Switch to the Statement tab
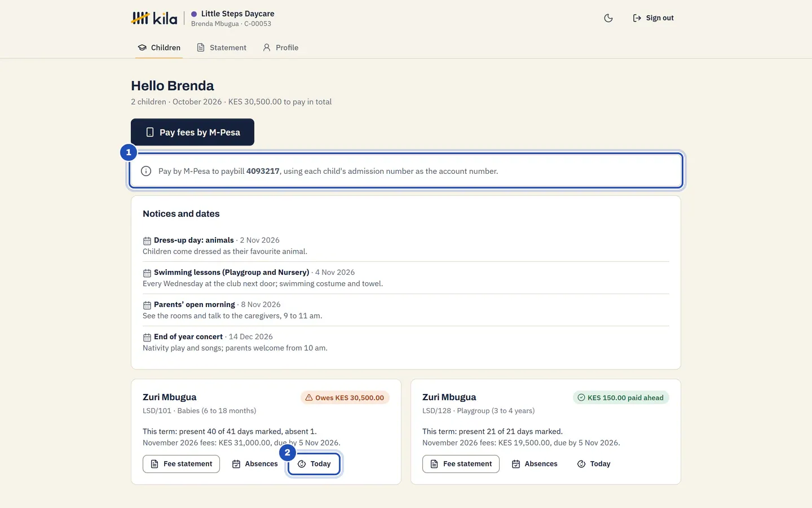This screenshot has height=508, width=812. click(222, 47)
